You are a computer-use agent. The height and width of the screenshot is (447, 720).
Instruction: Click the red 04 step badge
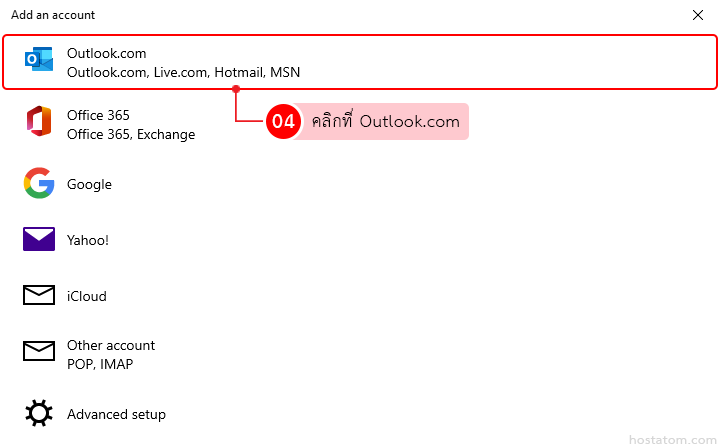click(283, 122)
